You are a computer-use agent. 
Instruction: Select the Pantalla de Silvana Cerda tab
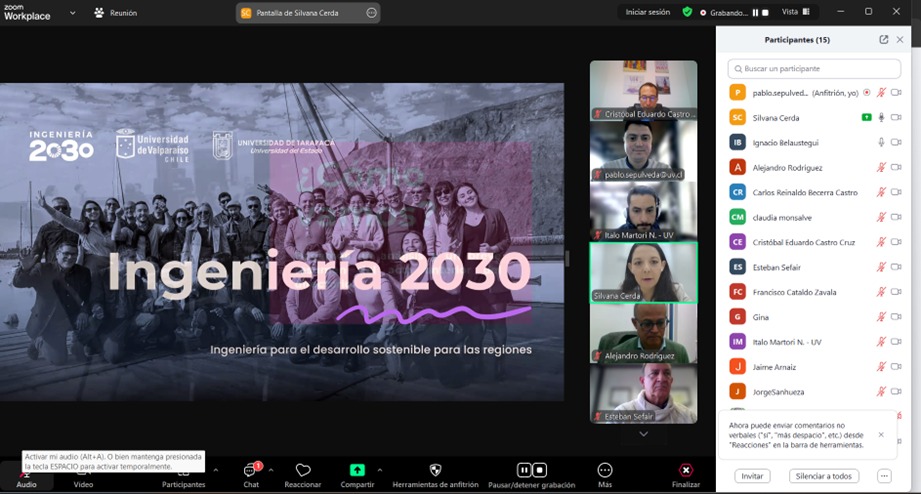[x=308, y=13]
